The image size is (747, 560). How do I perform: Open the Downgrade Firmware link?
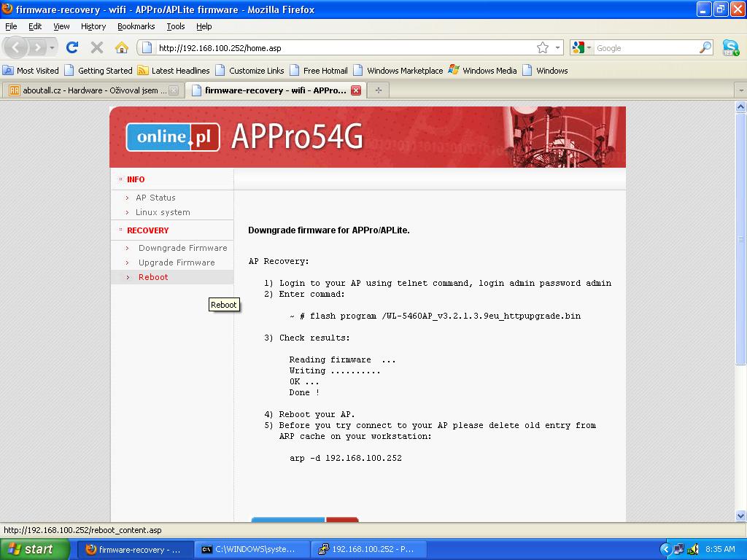182,248
